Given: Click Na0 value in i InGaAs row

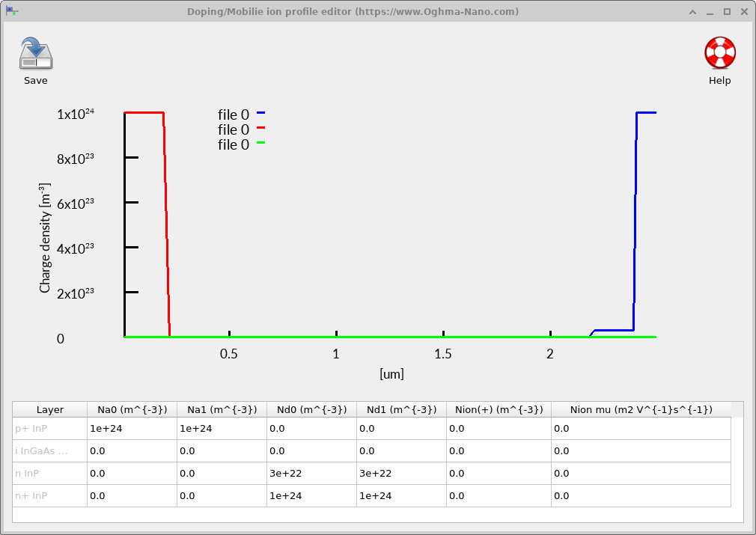Looking at the screenshot, I should [132, 451].
